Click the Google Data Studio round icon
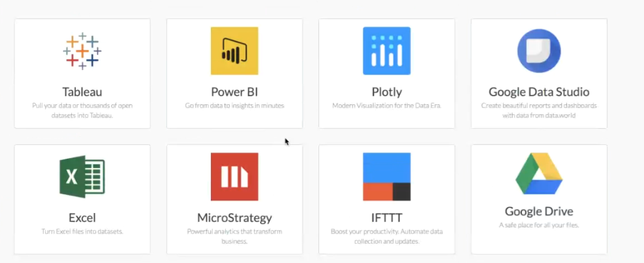The height and width of the screenshot is (263, 644). point(539,51)
